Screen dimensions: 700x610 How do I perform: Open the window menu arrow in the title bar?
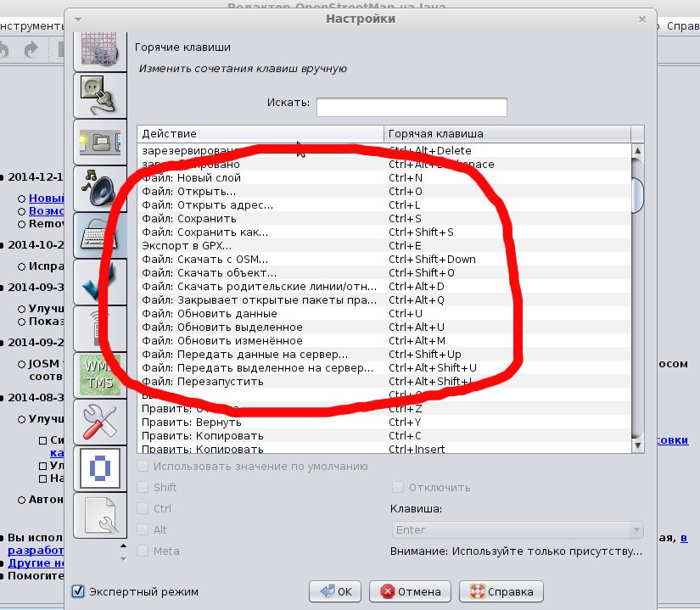(x=78, y=19)
